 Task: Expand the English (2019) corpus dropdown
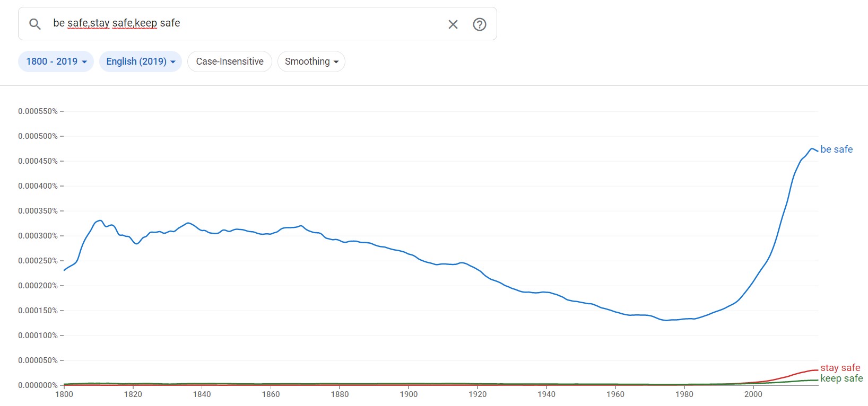click(x=140, y=61)
